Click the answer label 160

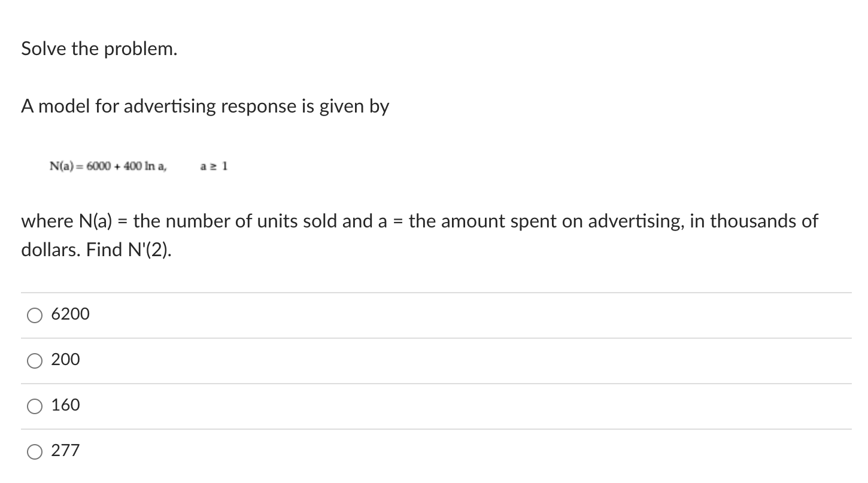coord(65,405)
